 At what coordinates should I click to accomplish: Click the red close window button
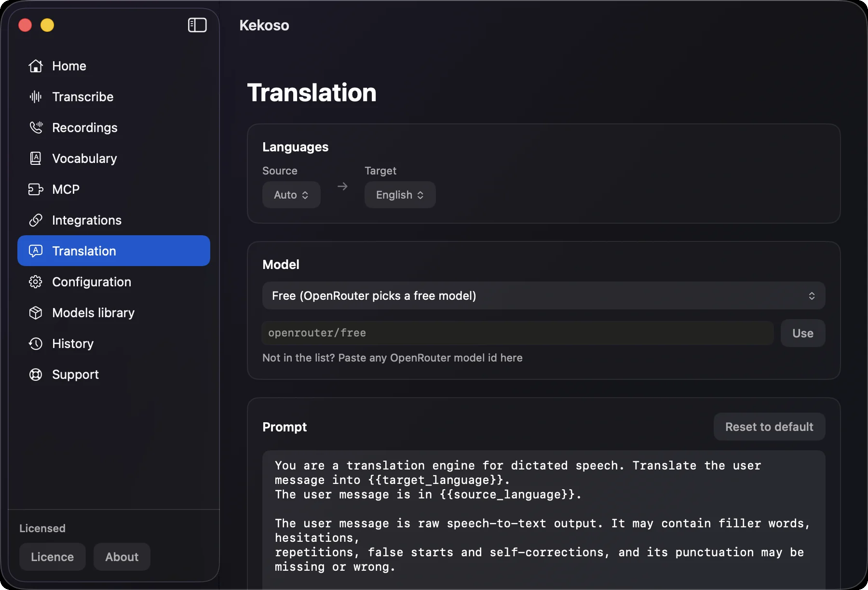[x=25, y=25]
